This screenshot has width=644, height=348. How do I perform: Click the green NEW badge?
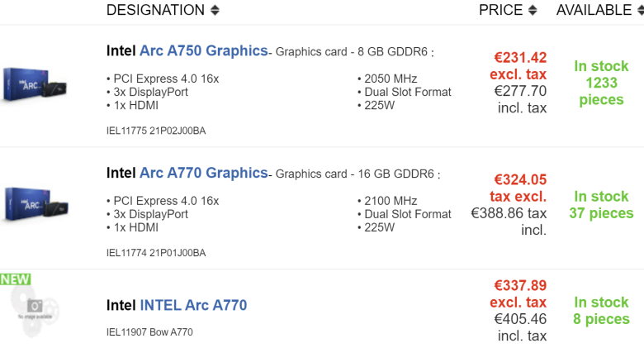click(15, 279)
